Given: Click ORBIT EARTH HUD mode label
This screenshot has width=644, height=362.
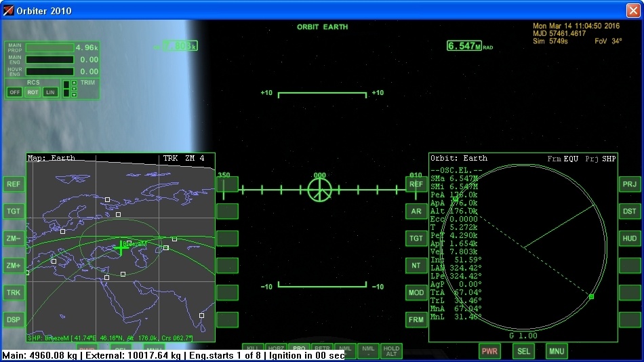Looking at the screenshot, I should (323, 26).
